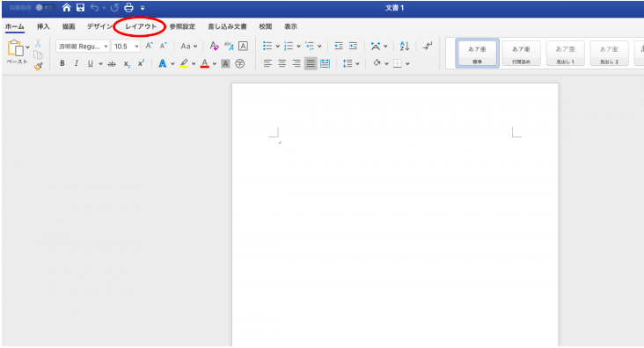Apply red font color
The image size is (644, 348).
(x=204, y=63)
